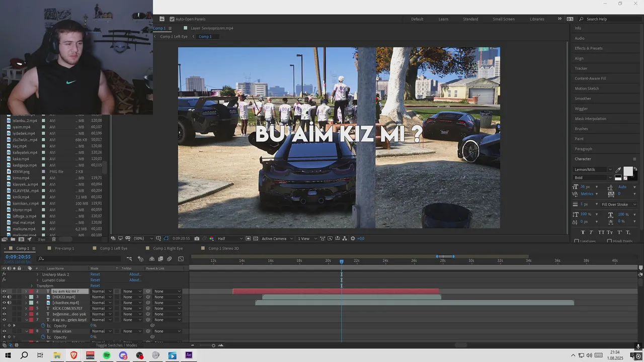The width and height of the screenshot is (644, 362).
Task: Switch to the Comp 1 Right Eye tab
Action: coord(168,248)
